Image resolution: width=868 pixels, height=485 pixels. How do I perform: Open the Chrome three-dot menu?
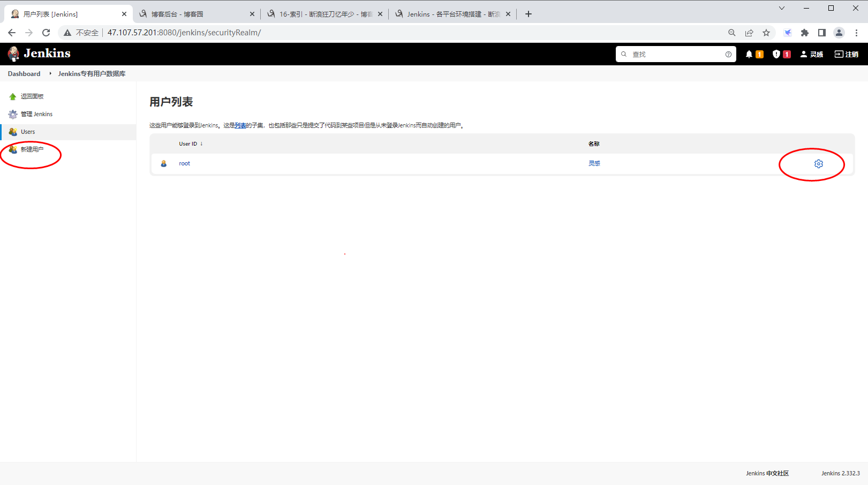pos(856,33)
